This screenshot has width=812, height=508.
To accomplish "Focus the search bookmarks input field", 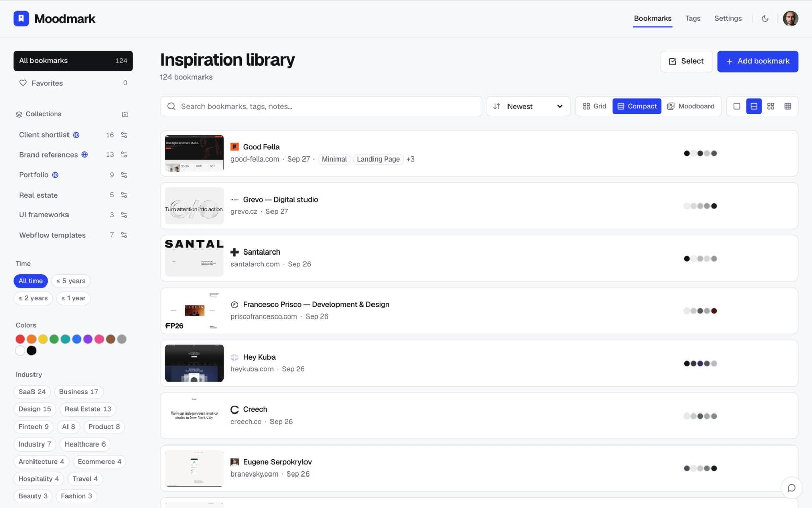I will [x=321, y=106].
